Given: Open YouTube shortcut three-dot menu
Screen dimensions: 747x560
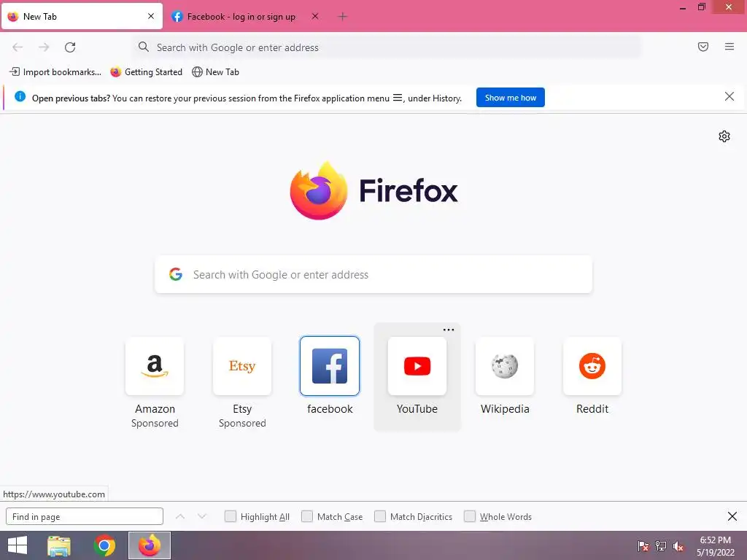Looking at the screenshot, I should [x=449, y=330].
